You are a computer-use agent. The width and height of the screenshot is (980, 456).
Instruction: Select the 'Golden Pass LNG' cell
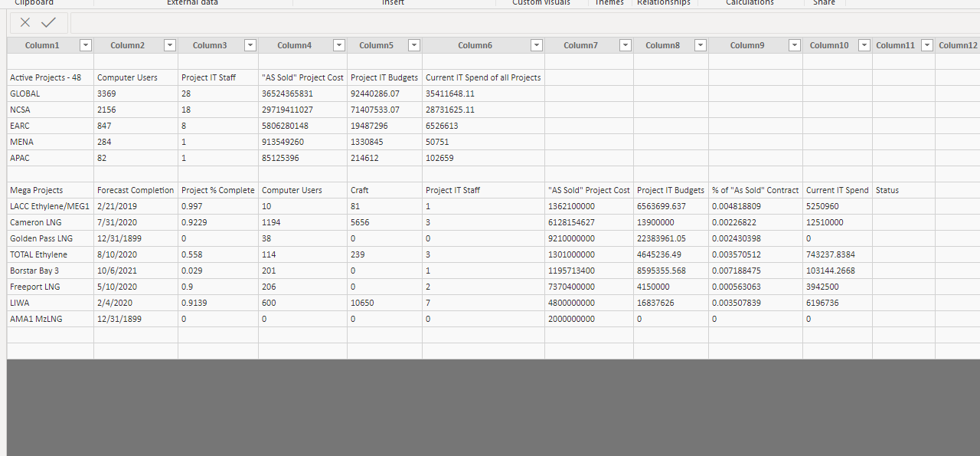pyautogui.click(x=51, y=238)
